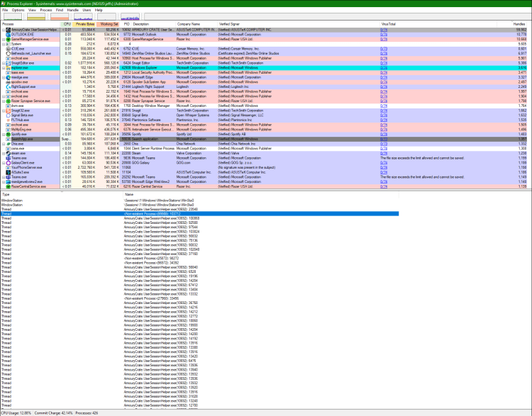Open the View menu
Image resolution: width=532 pixels, height=416 pixels.
tap(32, 10)
